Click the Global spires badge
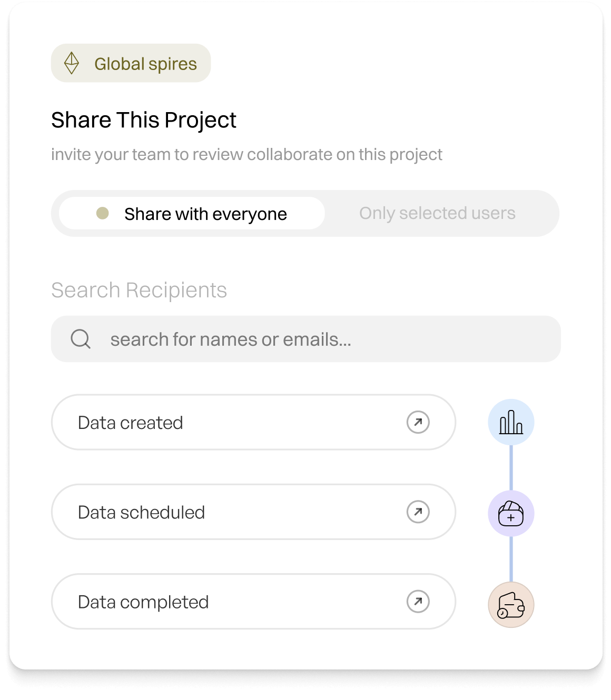 [x=131, y=63]
